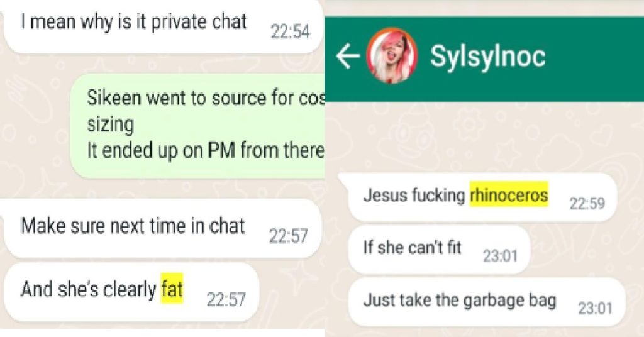Select the 'Jesus fucking rhinoceros' message bubble
This screenshot has height=337, width=644.
click(x=482, y=197)
